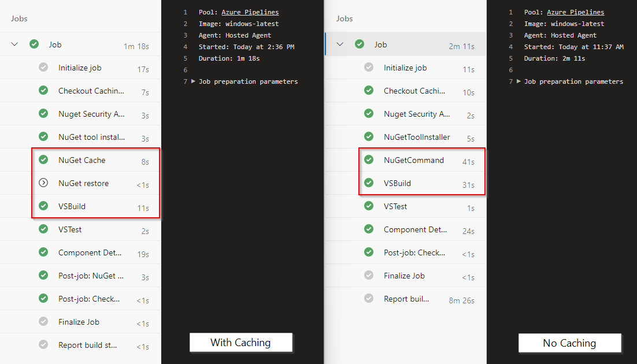Click the checkmark icon beside Checkout Caching in right panel
The image size is (637, 364).
[369, 90]
